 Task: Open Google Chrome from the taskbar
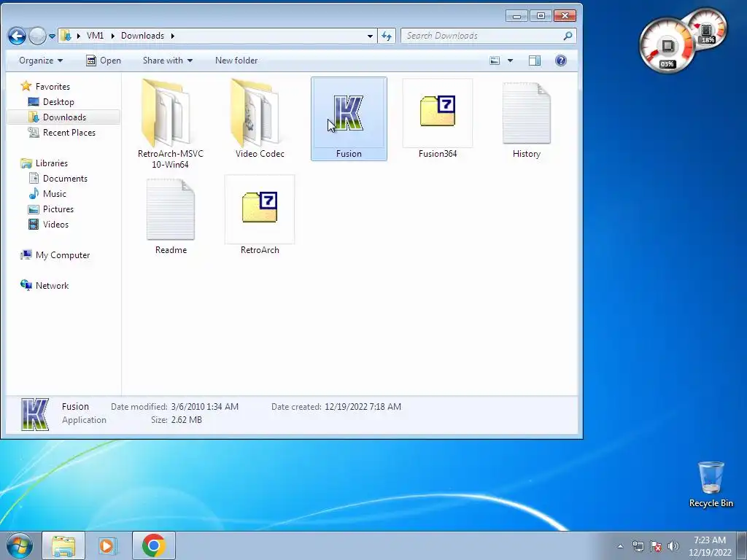[153, 545]
